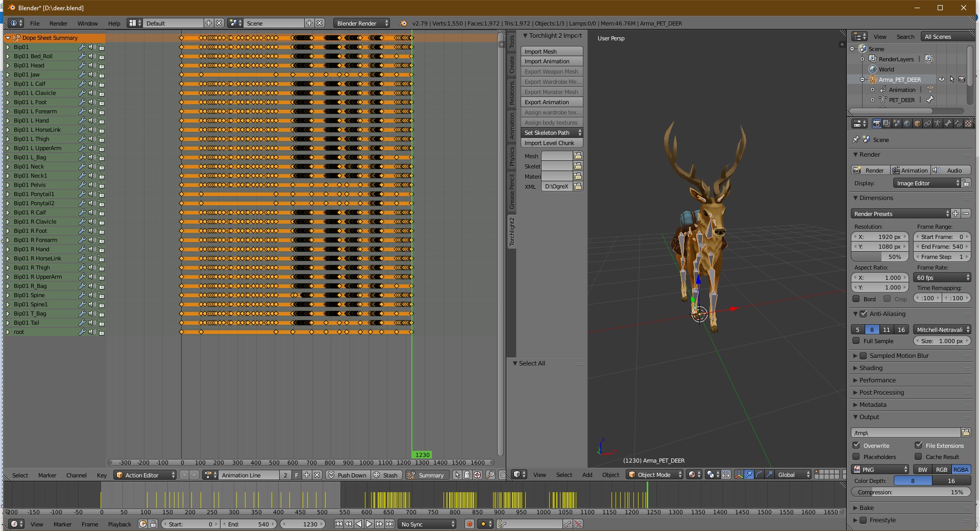The image size is (980, 531).
Task: Enable the Full Sample checkbox
Action: pos(856,341)
